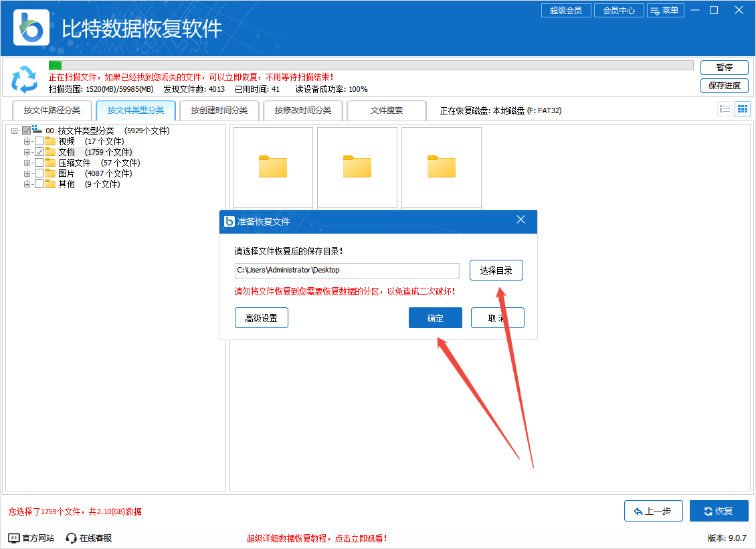The image size is (756, 549).
Task: Click the 其他 folder icon in the tree
Action: [x=50, y=184]
